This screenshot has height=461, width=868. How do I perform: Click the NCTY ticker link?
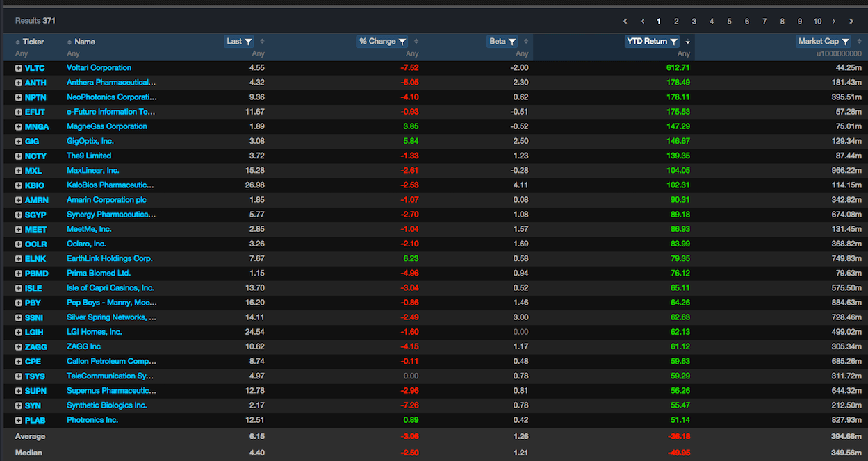tap(35, 156)
